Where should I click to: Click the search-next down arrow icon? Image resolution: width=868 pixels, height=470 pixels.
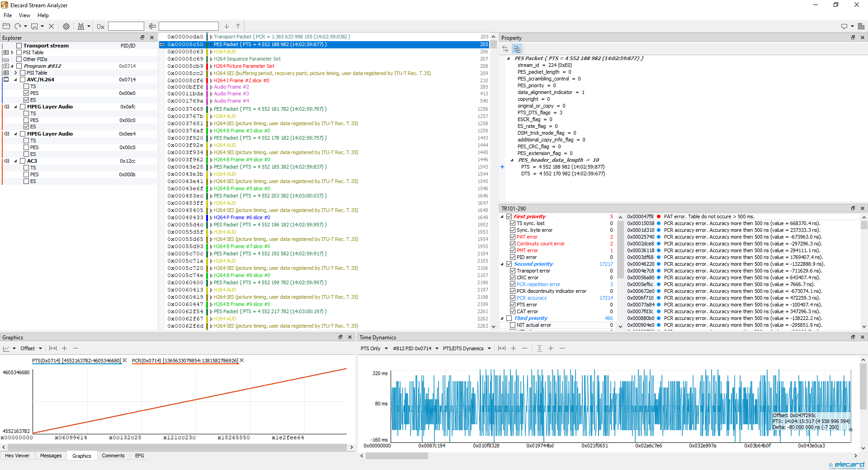coord(226,26)
